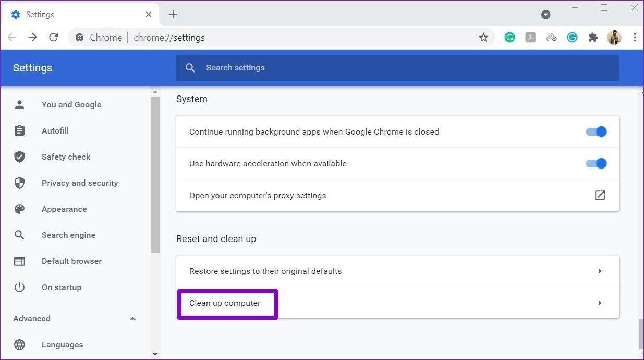Viewport: 644px width, 360px height.
Task: Open the Extensions puzzle piece menu
Action: click(593, 37)
